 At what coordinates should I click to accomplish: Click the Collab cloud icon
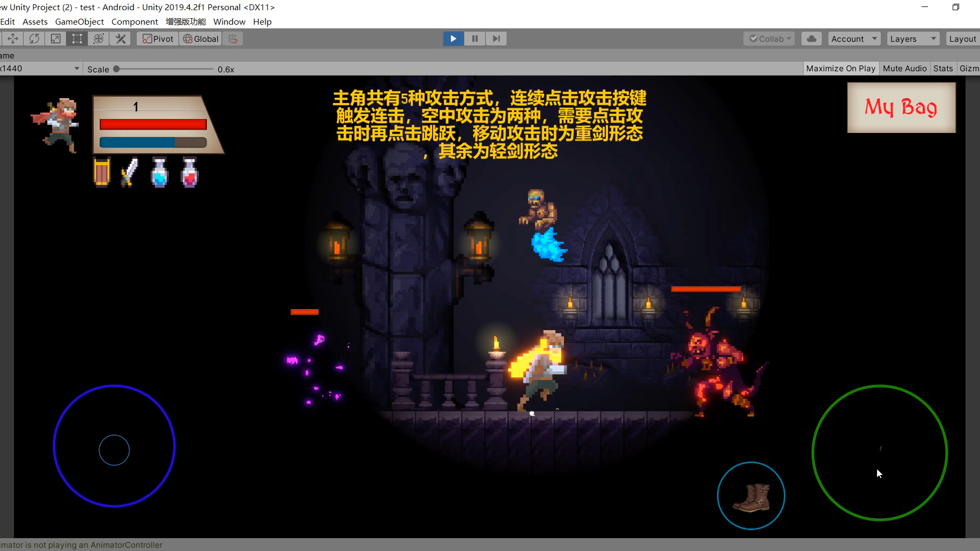tap(812, 38)
